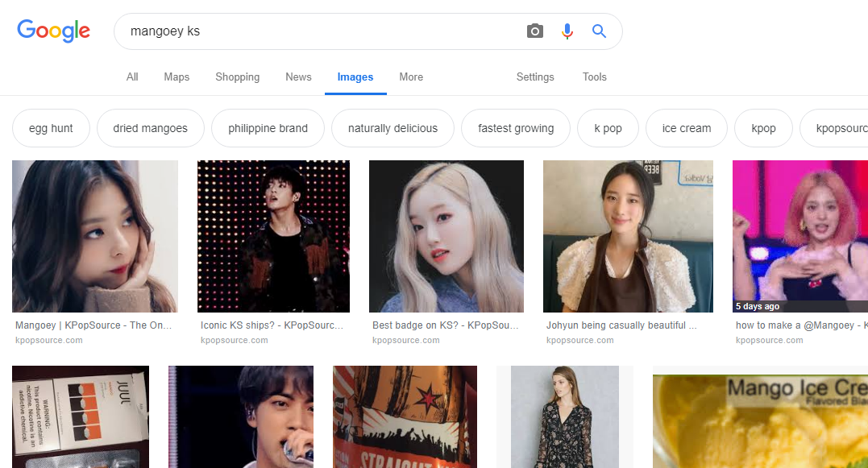Screen dimensions: 868x468
Task: Click 'Mangoey | KPopSource - The On...' title link
Action: click(93, 325)
